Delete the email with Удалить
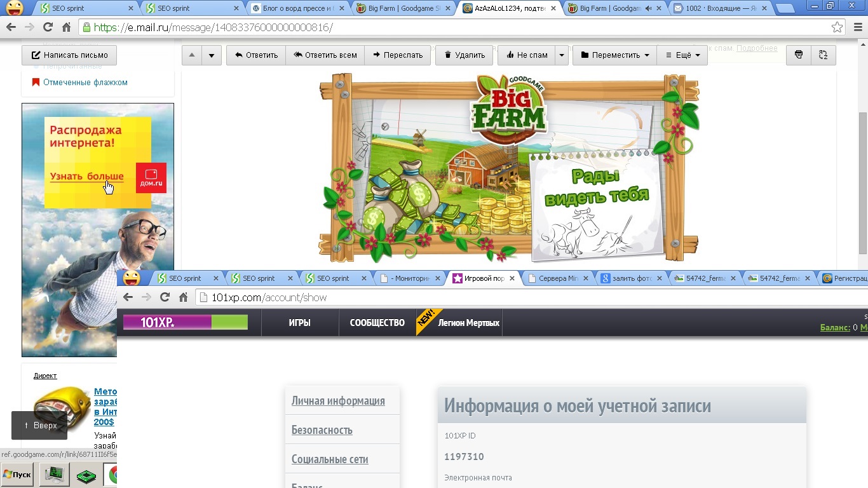The image size is (868, 488). 465,55
